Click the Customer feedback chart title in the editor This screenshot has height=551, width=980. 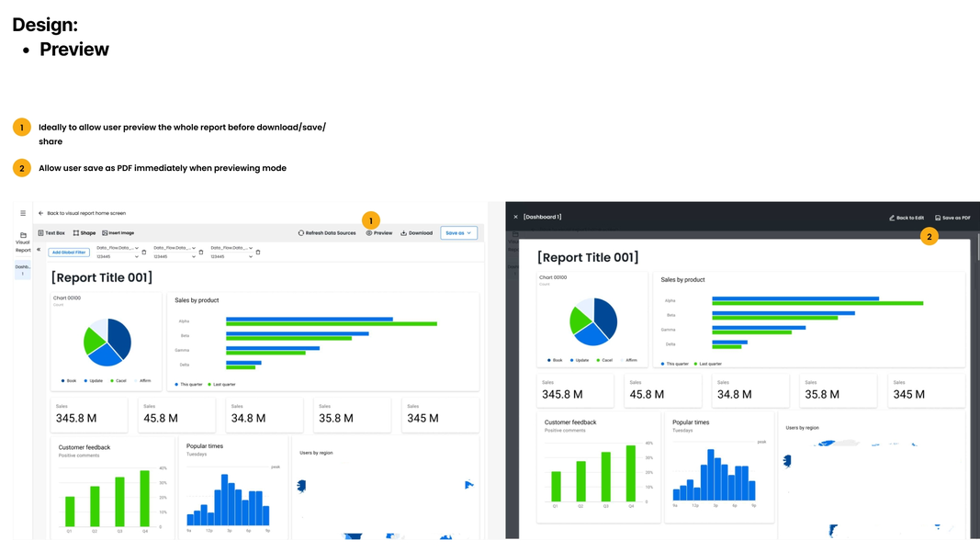84,447
